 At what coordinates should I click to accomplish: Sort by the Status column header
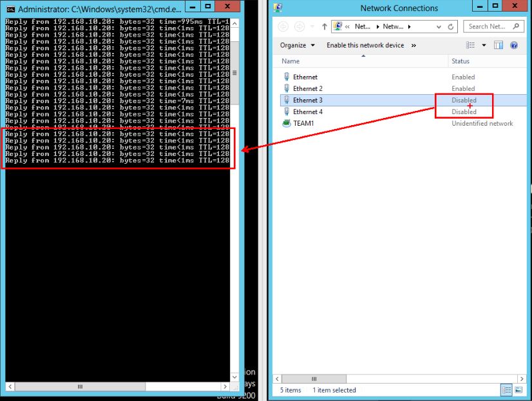pyautogui.click(x=461, y=61)
